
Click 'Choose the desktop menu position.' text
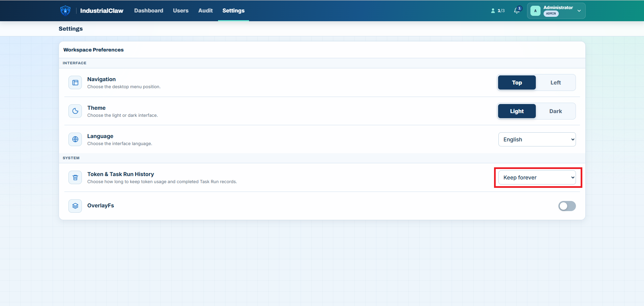pyautogui.click(x=124, y=87)
